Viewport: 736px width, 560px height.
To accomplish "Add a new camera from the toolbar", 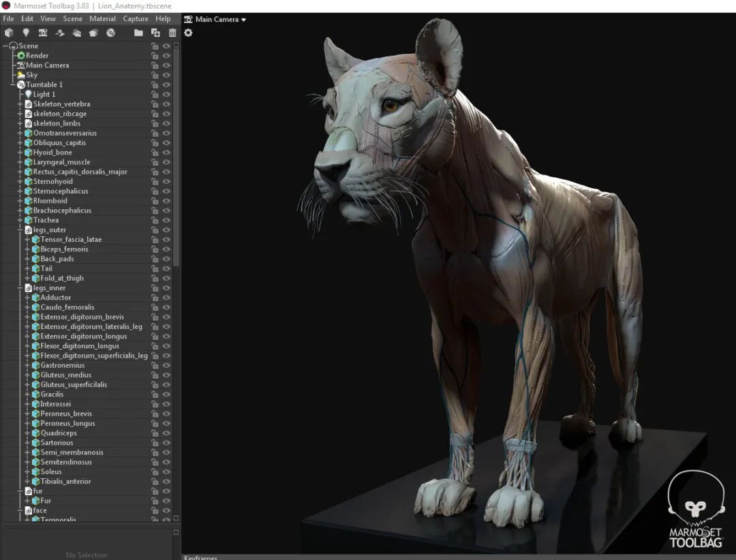I will (43, 33).
